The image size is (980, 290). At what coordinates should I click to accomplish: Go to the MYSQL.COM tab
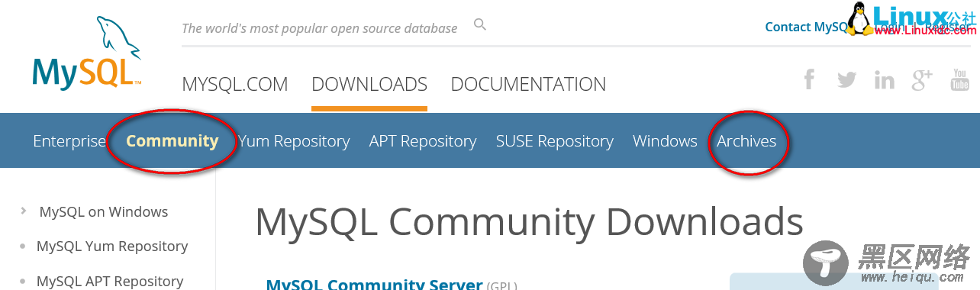tap(235, 84)
